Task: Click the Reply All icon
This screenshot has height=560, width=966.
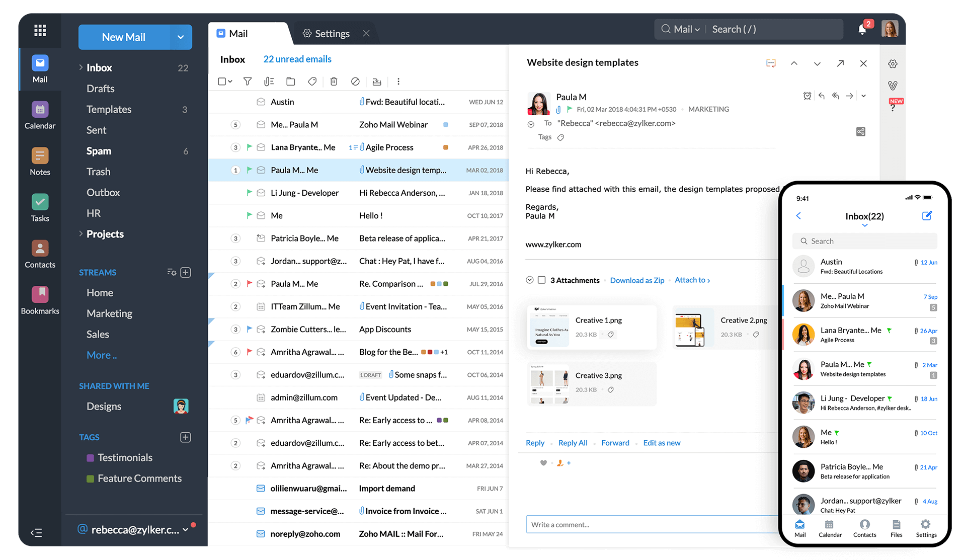Action: click(x=836, y=96)
